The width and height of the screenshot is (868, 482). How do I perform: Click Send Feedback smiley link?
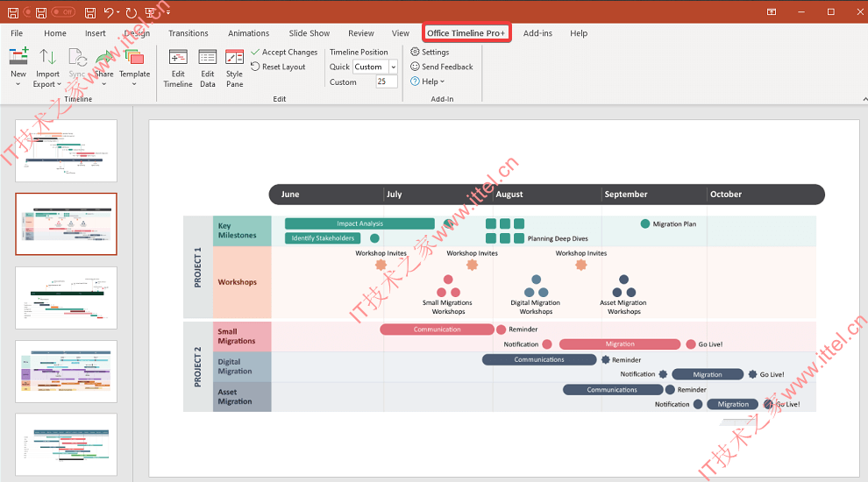point(442,67)
